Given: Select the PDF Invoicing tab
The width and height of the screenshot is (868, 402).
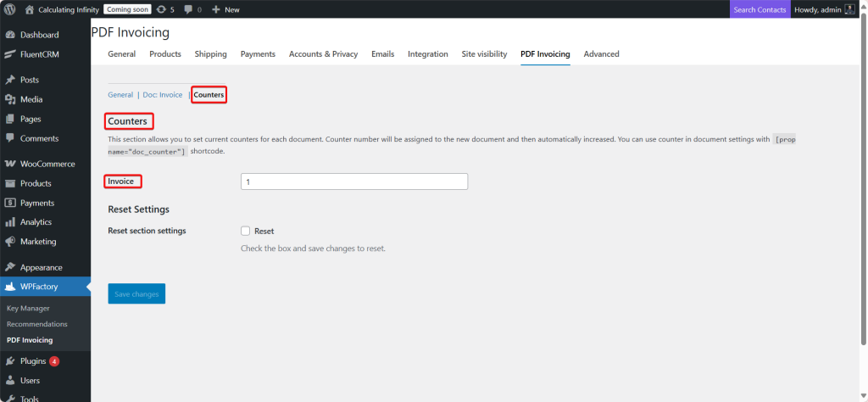Looking at the screenshot, I should click(x=545, y=53).
